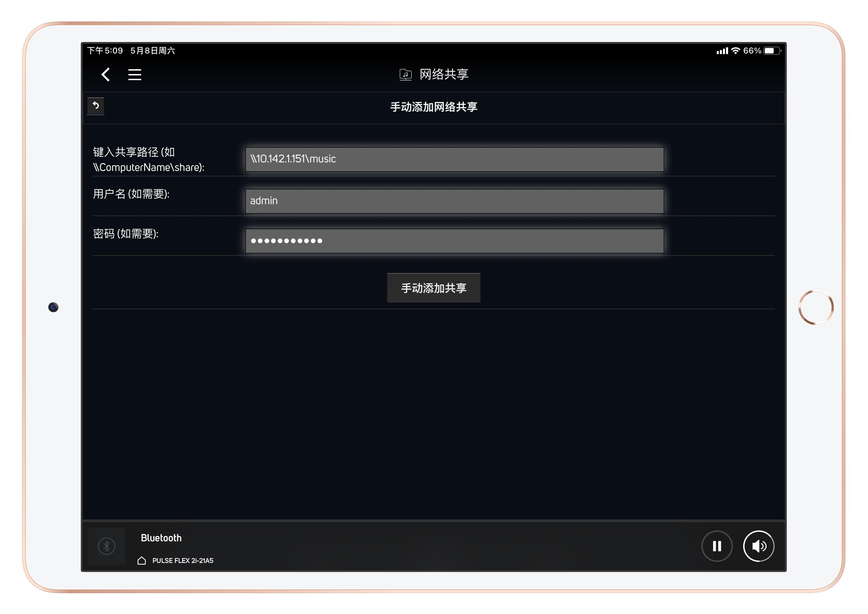The image size is (868, 614).
Task: Open the navigation sidebar via hamburger icon
Action: pos(135,75)
